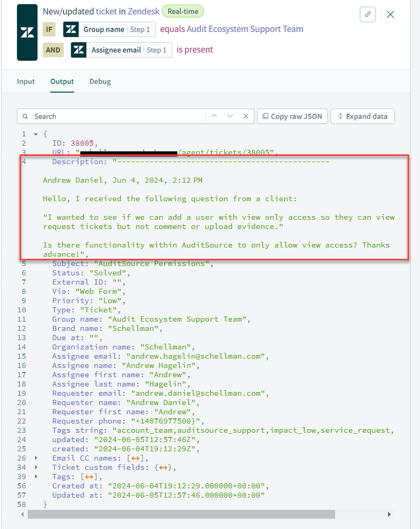The height and width of the screenshot is (529, 420).
Task: Click the Zendesk icon on Group name pill
Action: tap(71, 29)
